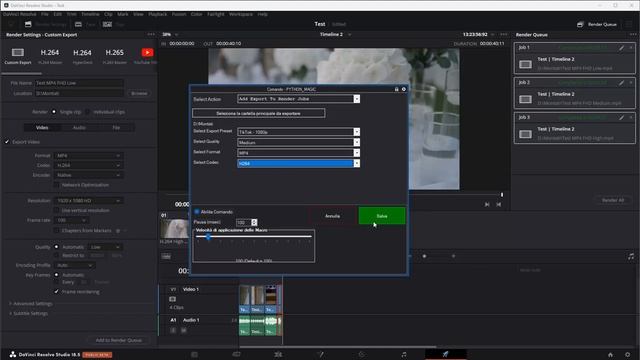The image size is (640, 360).
Task: Open the File menu
Action: pyautogui.click(x=44, y=14)
